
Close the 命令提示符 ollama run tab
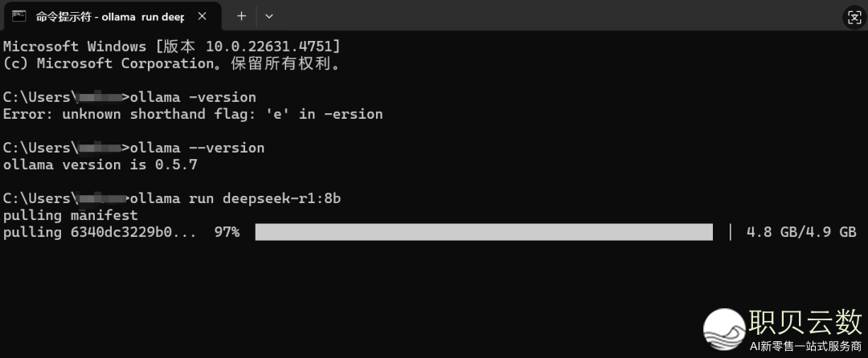[202, 17]
